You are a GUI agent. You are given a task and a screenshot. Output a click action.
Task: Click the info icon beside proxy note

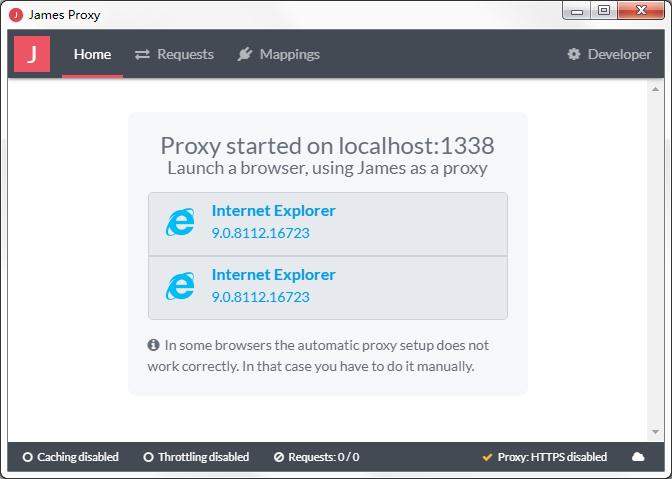154,345
